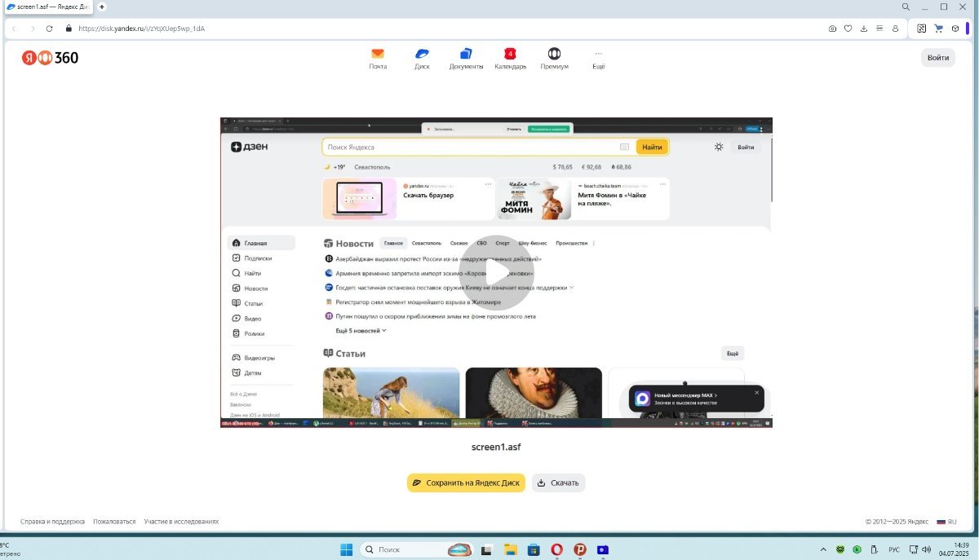The image size is (979, 560).
Task: Play the screen1.asf video
Action: 496,272
